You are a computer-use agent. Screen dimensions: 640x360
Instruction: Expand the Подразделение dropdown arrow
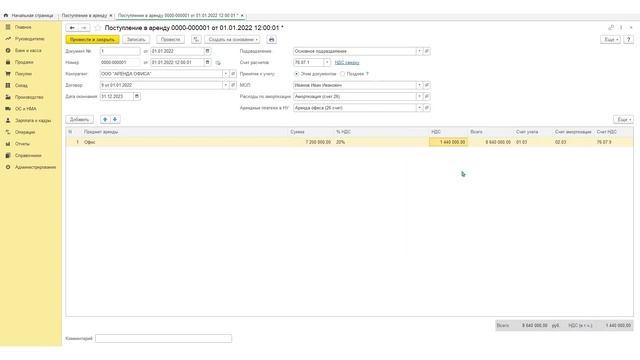pos(419,51)
